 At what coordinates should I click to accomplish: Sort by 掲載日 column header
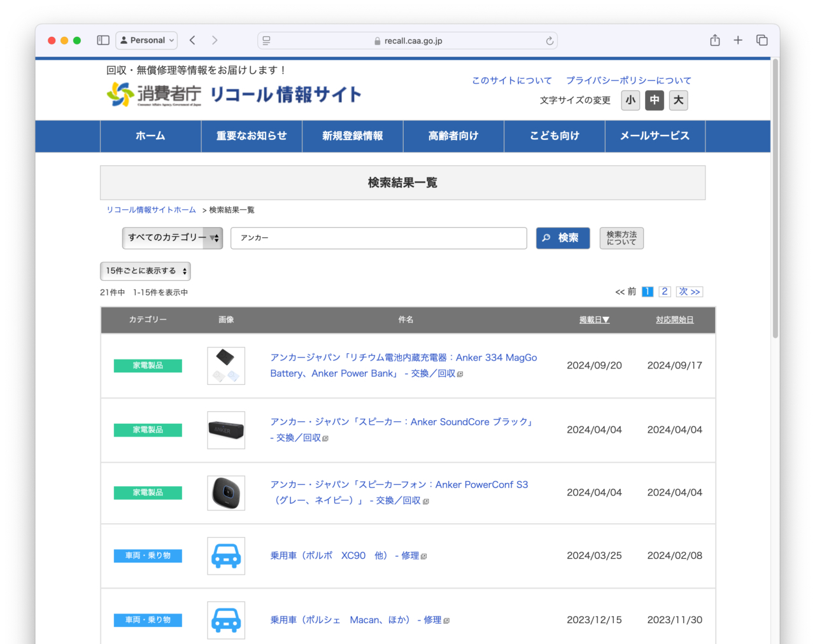pyautogui.click(x=595, y=320)
